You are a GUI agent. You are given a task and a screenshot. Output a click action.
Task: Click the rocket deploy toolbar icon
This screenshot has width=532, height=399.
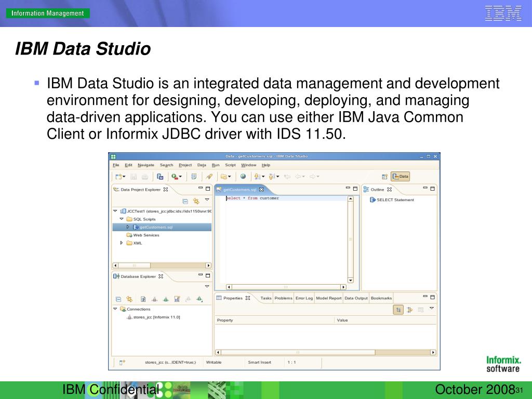click(x=209, y=177)
